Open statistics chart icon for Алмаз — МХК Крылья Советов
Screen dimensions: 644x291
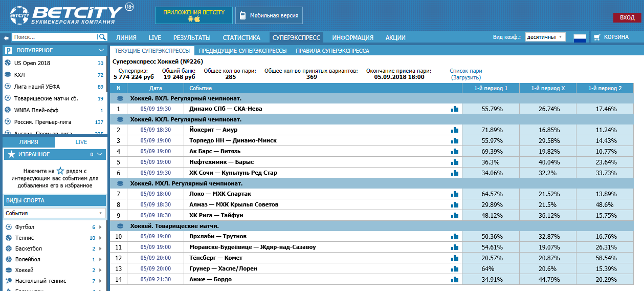tap(454, 205)
